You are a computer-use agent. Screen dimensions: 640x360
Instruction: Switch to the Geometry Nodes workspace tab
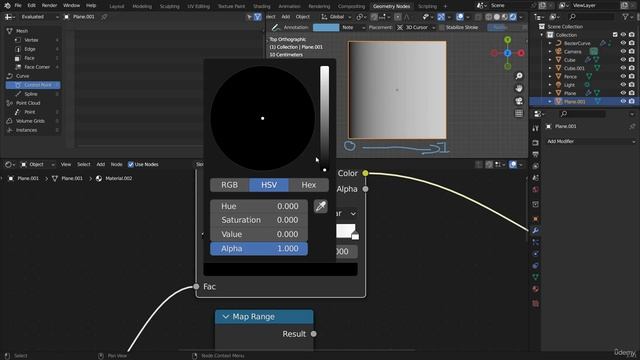(391, 6)
